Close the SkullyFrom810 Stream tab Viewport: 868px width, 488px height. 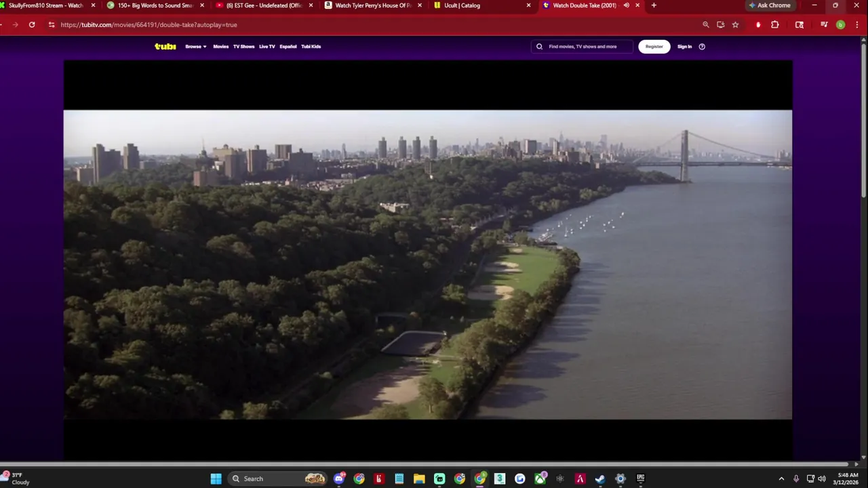coord(93,5)
